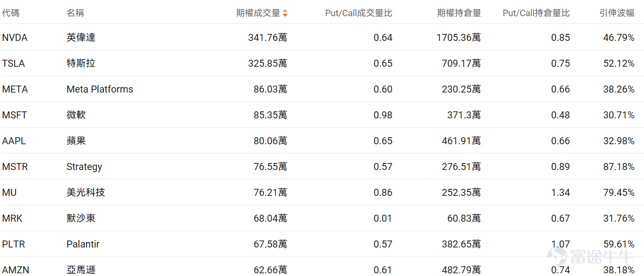Click the 341.76萬 volume value
Viewport: 644px width, 276px height.
pyautogui.click(x=267, y=38)
